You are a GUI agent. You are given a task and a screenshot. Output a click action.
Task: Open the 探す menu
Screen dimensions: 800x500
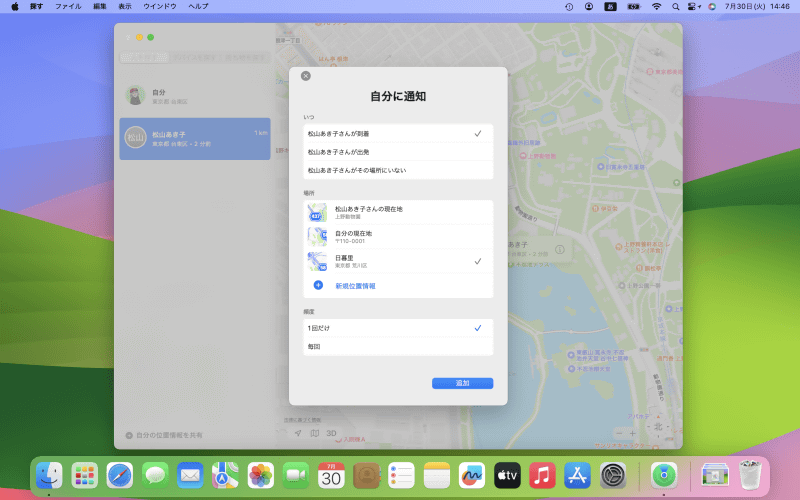pyautogui.click(x=36, y=7)
